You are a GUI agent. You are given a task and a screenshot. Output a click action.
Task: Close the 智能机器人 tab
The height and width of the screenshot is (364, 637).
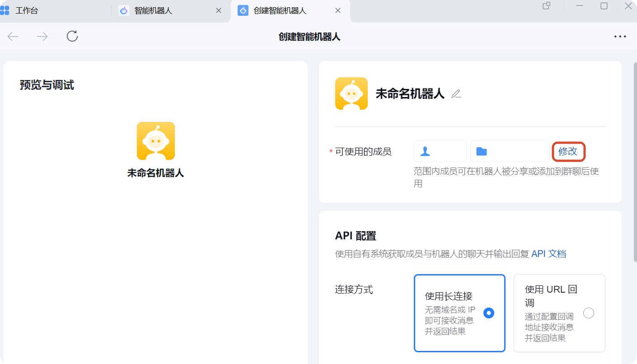(x=219, y=10)
